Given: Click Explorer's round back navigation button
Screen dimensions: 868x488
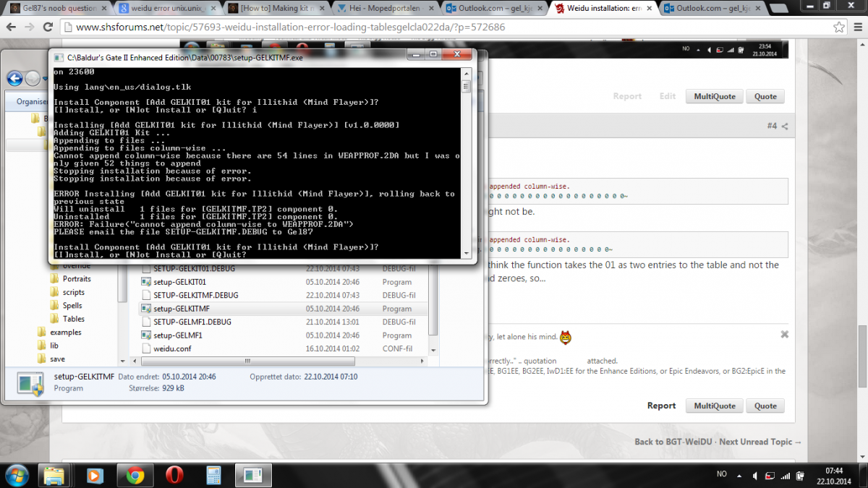Looking at the screenshot, I should [14, 79].
